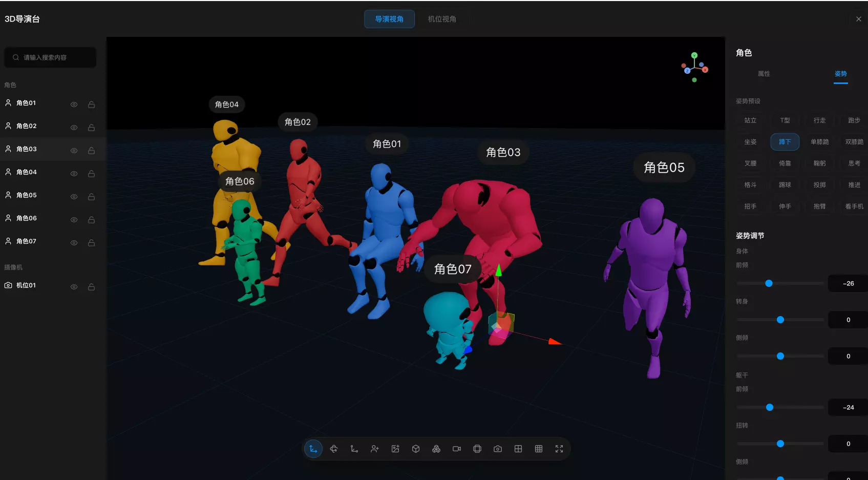The height and width of the screenshot is (480, 868).
Task: Apply the 鞠躬 pose preset
Action: click(820, 163)
